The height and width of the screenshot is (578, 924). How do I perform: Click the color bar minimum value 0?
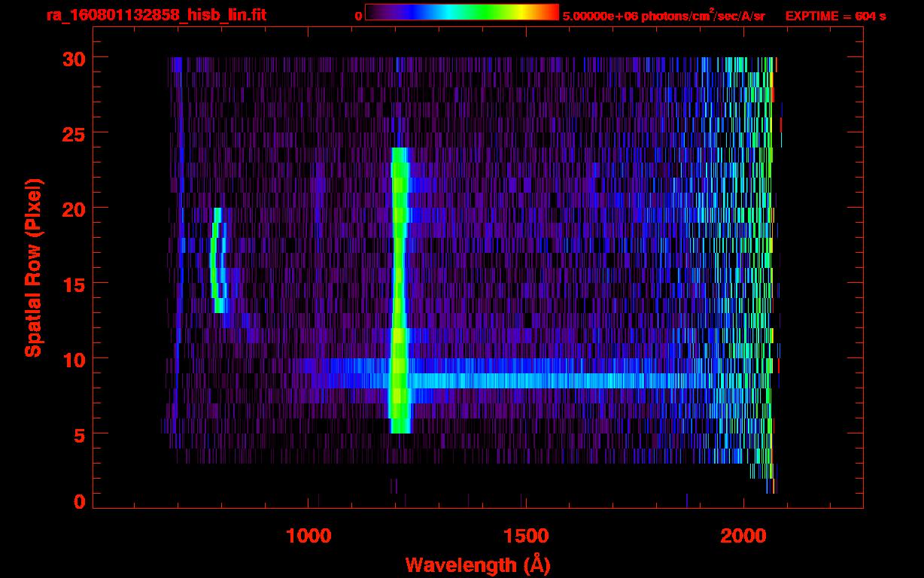pyautogui.click(x=358, y=16)
